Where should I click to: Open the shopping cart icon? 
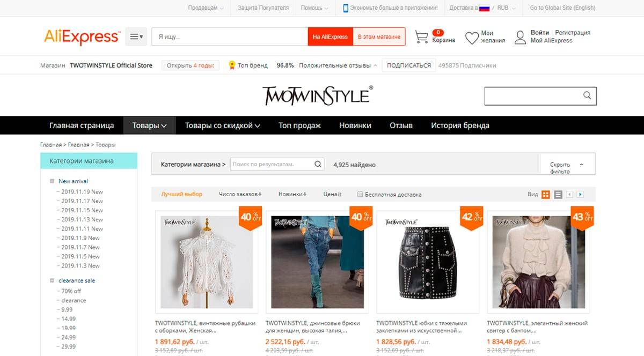click(x=422, y=37)
